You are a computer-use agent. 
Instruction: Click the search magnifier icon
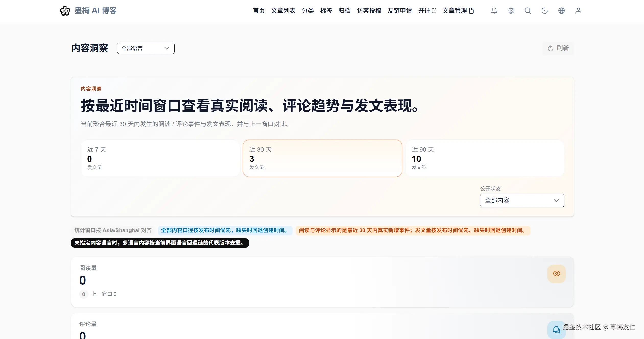pyautogui.click(x=528, y=11)
